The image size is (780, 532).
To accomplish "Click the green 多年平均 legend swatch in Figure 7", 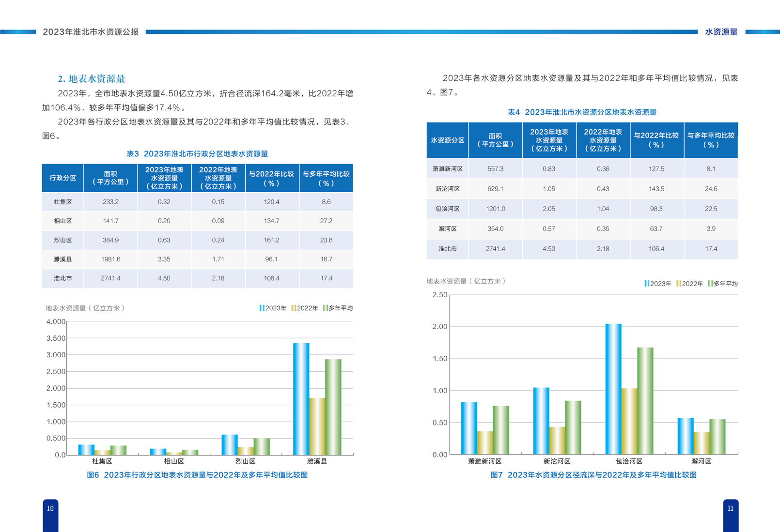I will [x=710, y=284].
